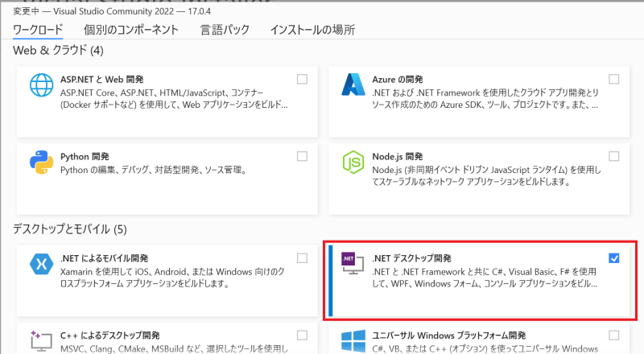644x354 pixels.
Task: Click the Windows logo icon for UWP
Action: (353, 341)
